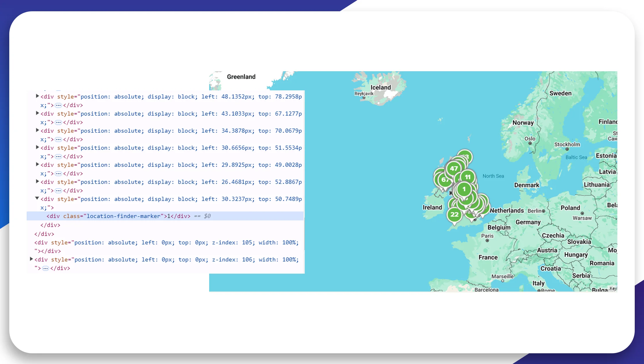The image size is (644, 364).
Task: Click the Lithuania label on the map
Action: (x=596, y=185)
